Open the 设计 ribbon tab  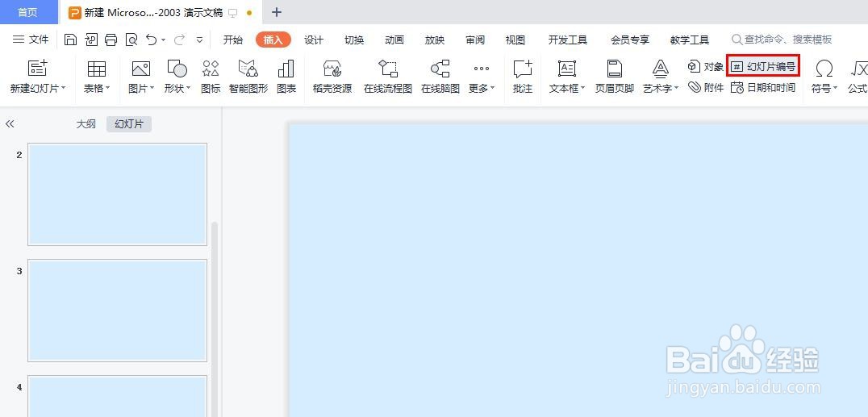click(x=313, y=40)
